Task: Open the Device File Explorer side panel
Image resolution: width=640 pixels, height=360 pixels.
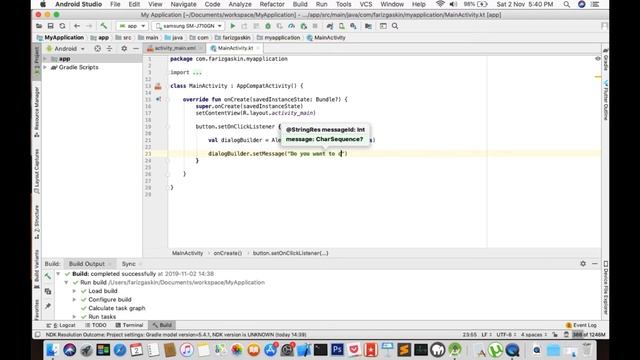Action: [606, 288]
